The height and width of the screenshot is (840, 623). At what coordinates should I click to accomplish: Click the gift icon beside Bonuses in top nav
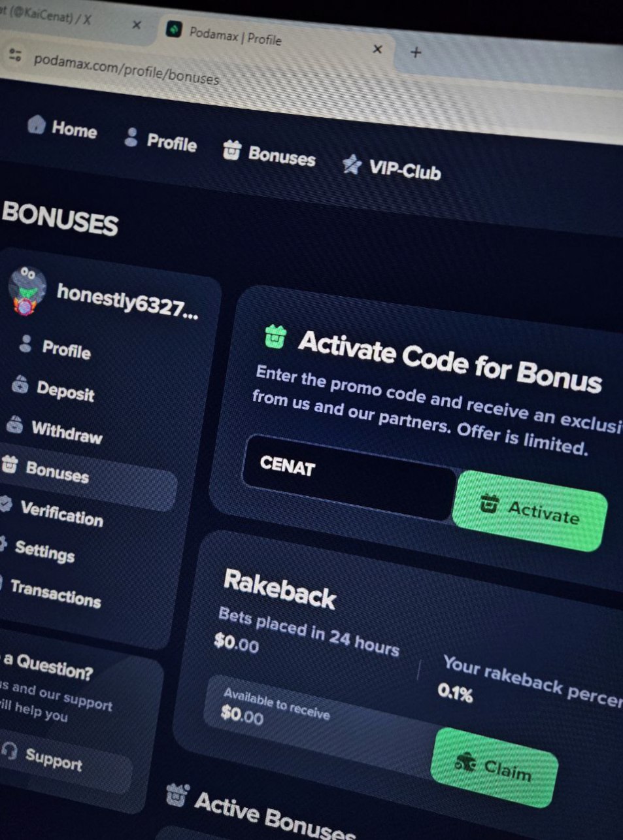[231, 150]
